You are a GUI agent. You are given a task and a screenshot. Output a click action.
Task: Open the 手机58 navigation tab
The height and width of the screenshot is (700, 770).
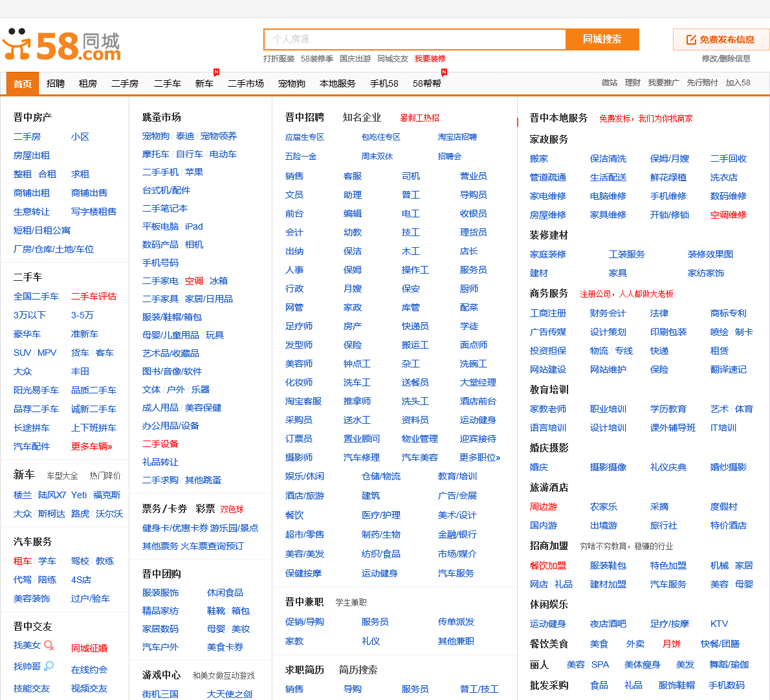(x=384, y=83)
